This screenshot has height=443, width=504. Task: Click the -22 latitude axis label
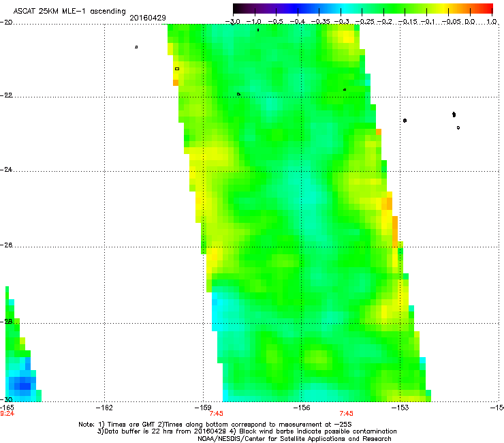point(6,95)
